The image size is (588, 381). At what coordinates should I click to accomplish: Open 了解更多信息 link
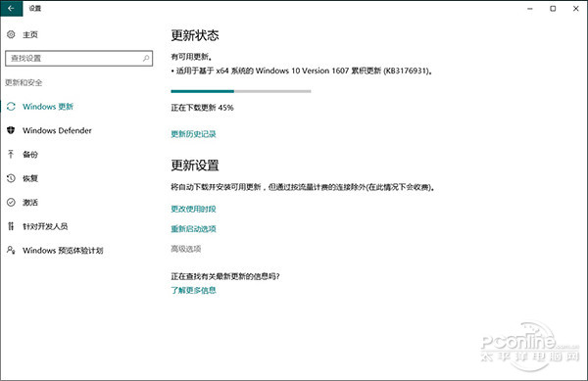tap(193, 290)
